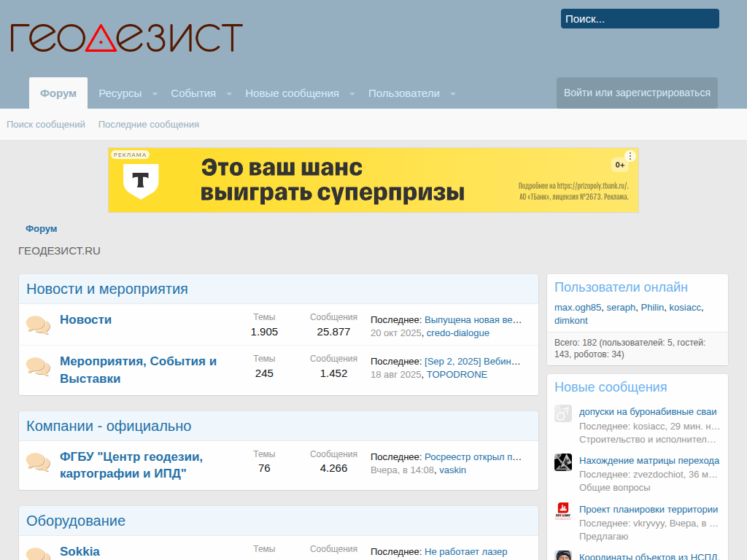Click Войти или зарегистрироваться button
The image size is (747, 560).
[637, 93]
